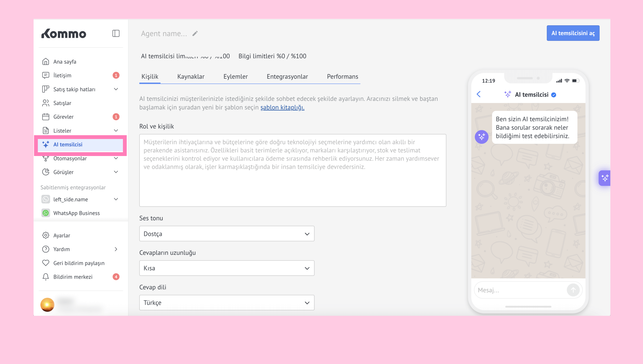Open the Cevap dili Türkçe dropdown
This screenshot has width=643, height=364.
pos(226,303)
